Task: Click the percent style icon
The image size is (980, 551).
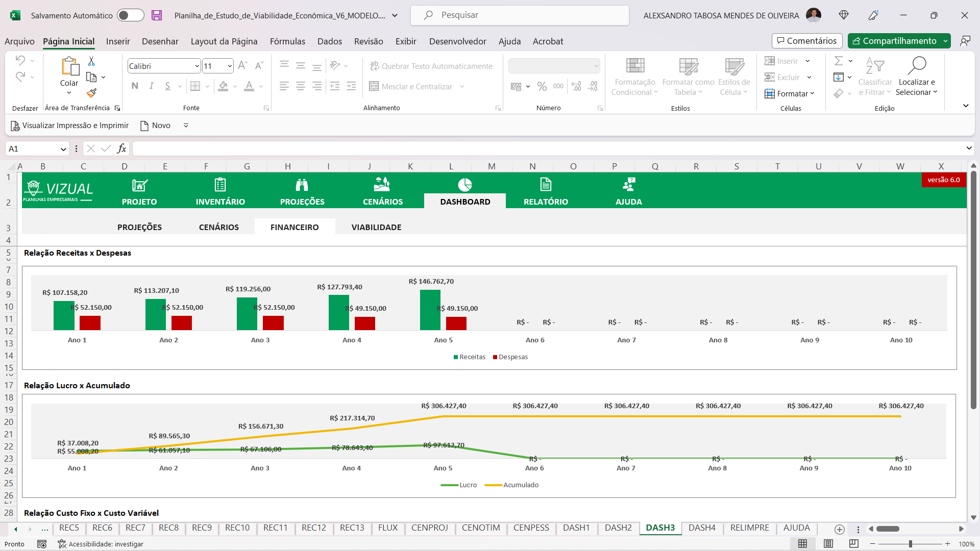Action: pyautogui.click(x=542, y=87)
